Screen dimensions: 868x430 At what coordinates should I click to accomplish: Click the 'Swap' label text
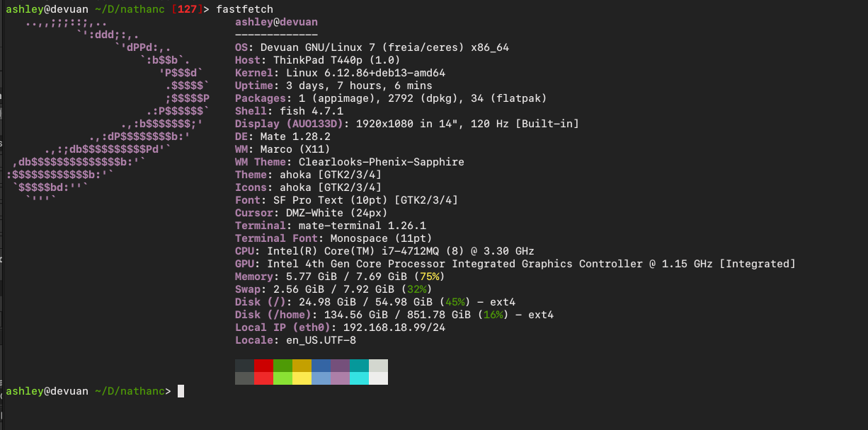(x=248, y=289)
